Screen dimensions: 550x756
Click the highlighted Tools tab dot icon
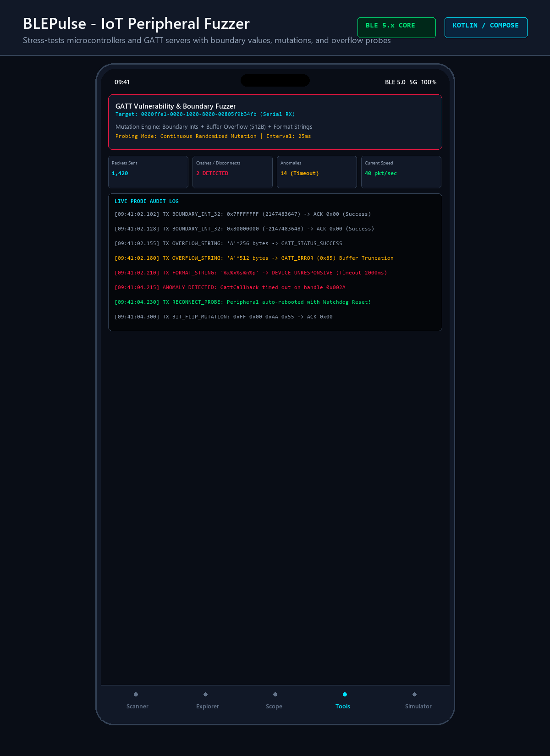click(345, 694)
